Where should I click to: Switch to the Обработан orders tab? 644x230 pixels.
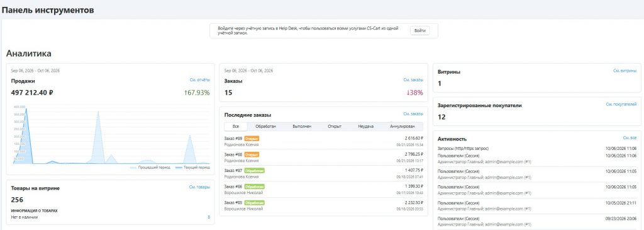point(265,126)
